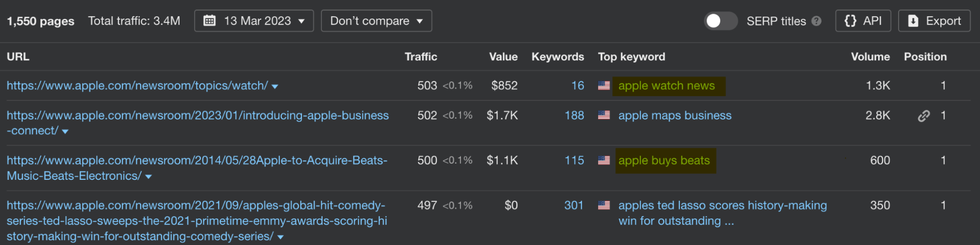980x245 pixels.
Task: Click the link icon next to position
Action: 924,116
